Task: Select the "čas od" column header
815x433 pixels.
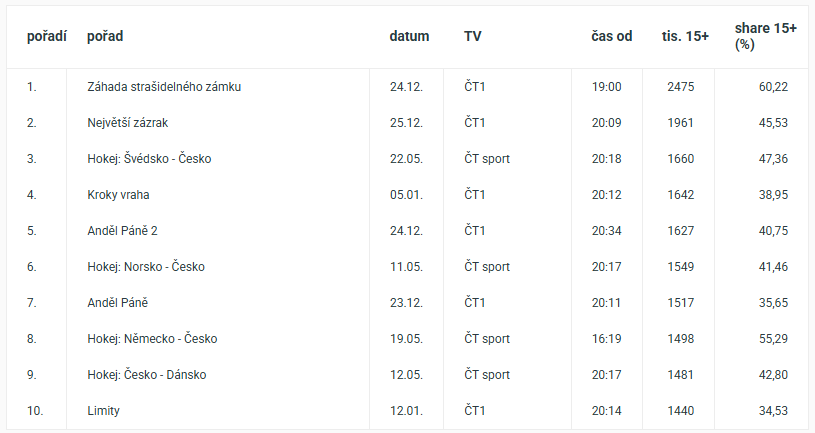Action: pyautogui.click(x=611, y=36)
